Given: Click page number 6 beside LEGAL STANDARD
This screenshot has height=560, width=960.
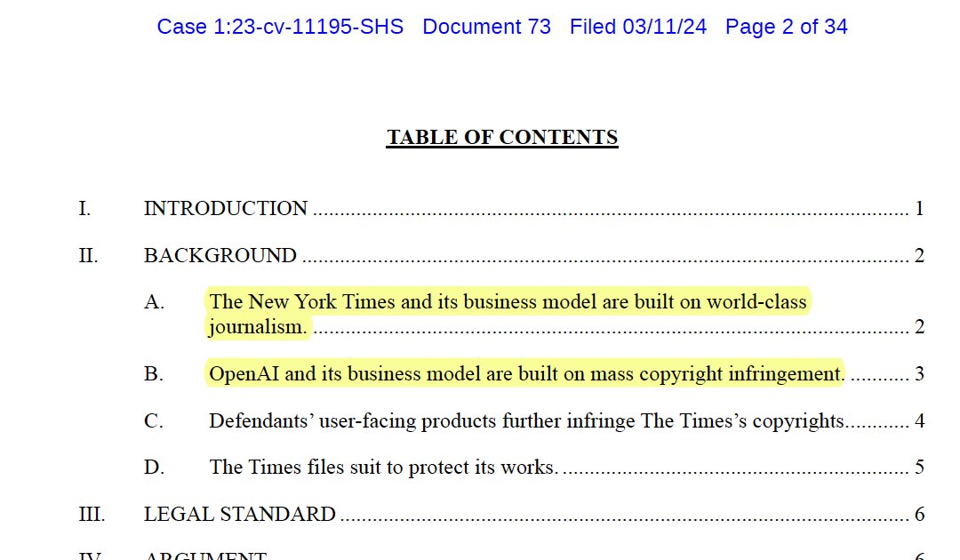Looking at the screenshot, I should coord(919,515).
